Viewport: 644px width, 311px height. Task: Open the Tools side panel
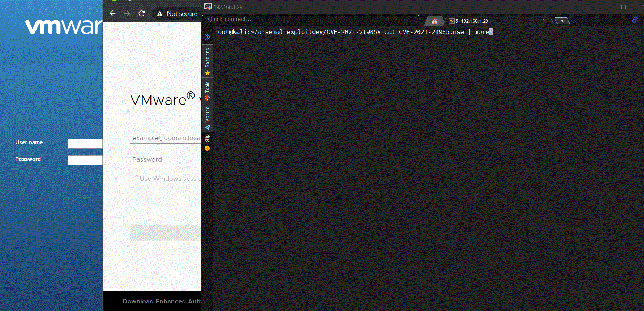[x=207, y=90]
